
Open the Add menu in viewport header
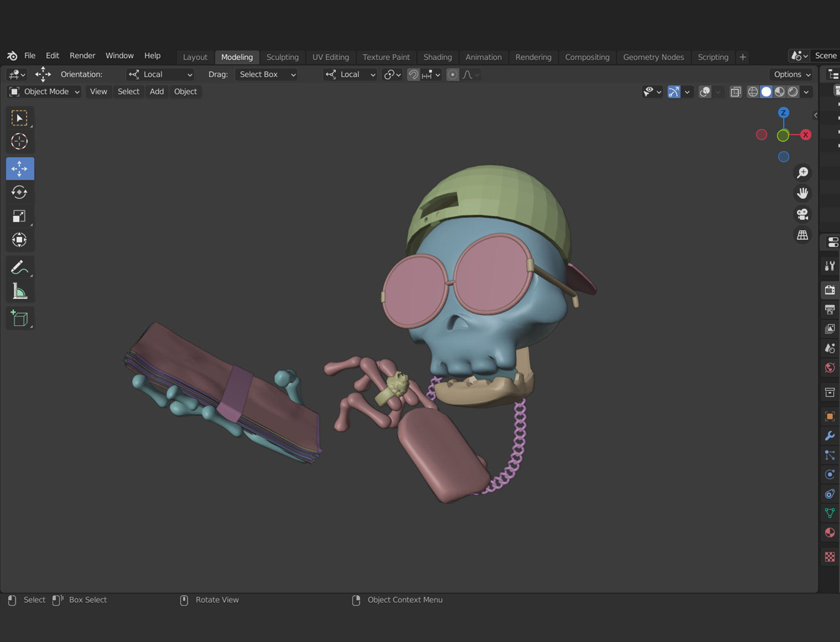point(157,92)
